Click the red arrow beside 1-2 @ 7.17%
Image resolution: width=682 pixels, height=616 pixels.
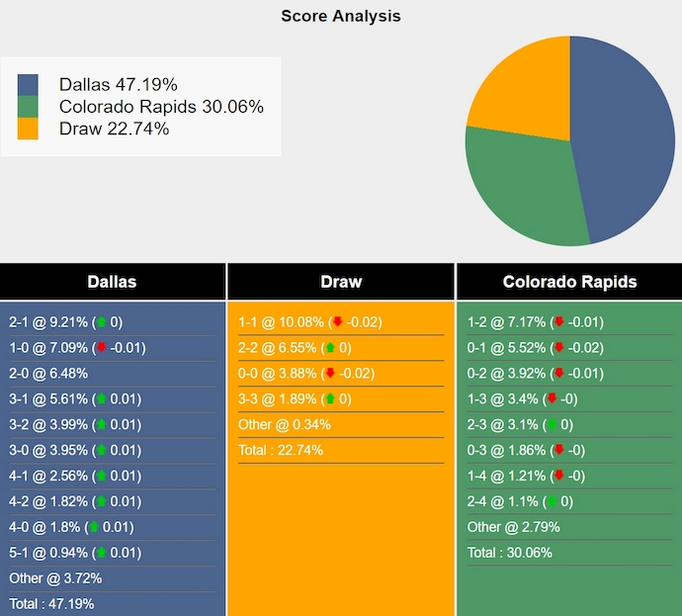[559, 322]
